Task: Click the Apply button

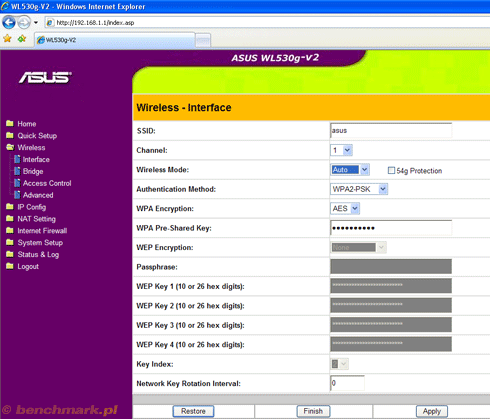Action: [432, 411]
